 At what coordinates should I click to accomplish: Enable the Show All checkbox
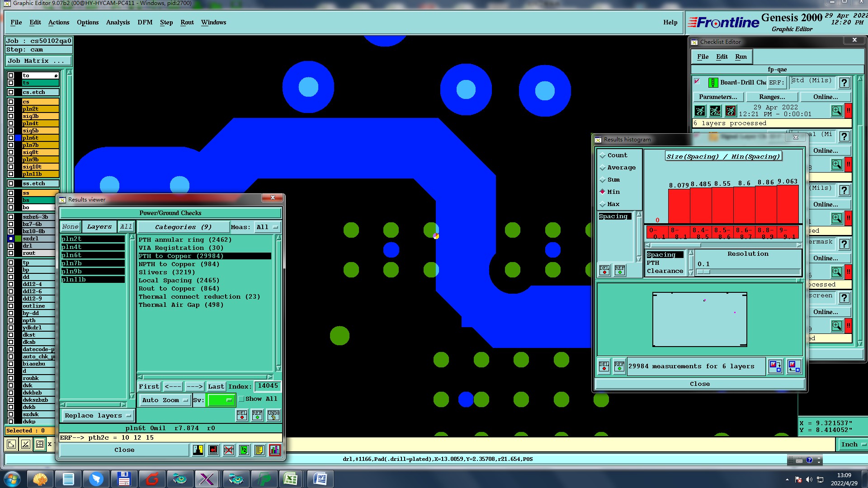pyautogui.click(x=241, y=399)
